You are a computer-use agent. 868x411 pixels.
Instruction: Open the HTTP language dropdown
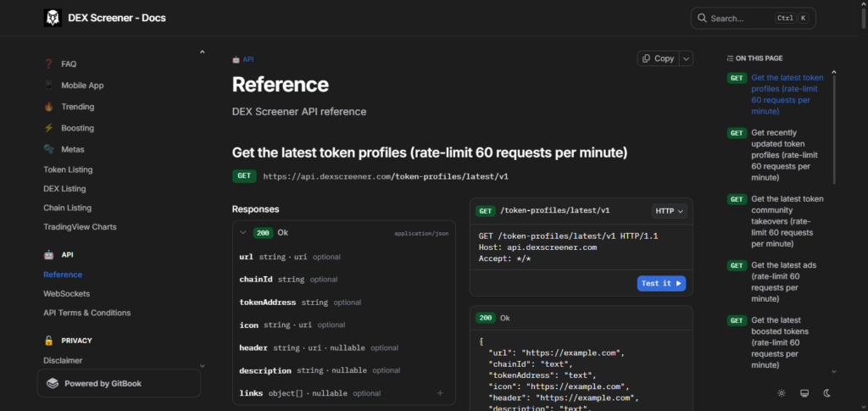[x=670, y=211]
